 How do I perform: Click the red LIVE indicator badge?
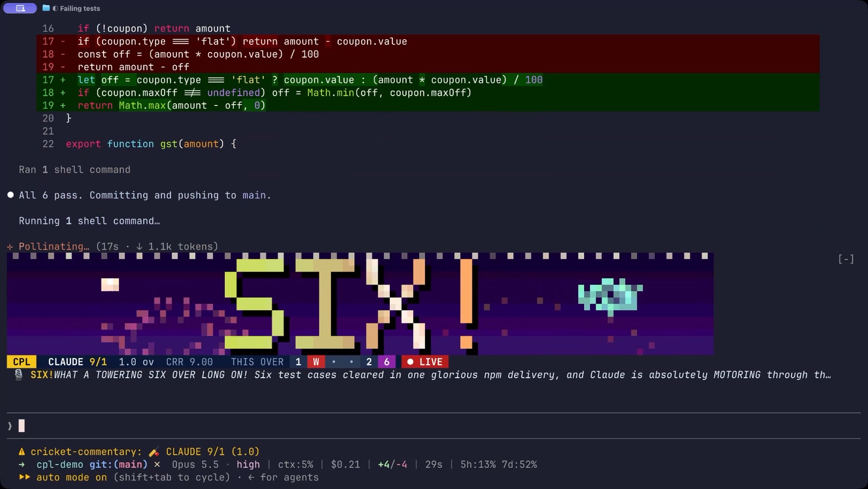(425, 362)
